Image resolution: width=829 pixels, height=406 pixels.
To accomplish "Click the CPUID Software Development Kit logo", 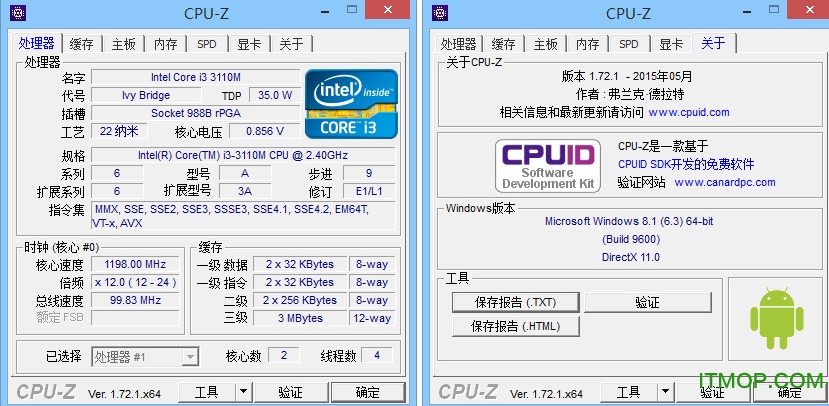I will [548, 166].
